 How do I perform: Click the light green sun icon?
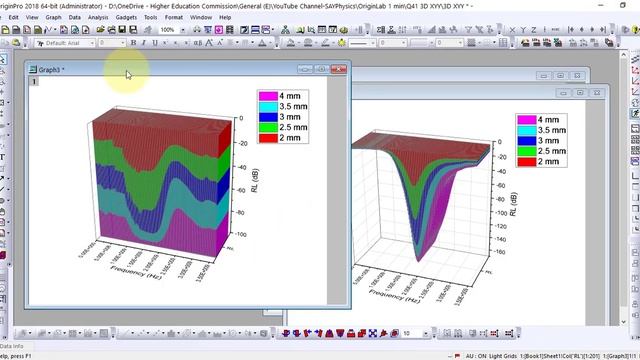341,43
